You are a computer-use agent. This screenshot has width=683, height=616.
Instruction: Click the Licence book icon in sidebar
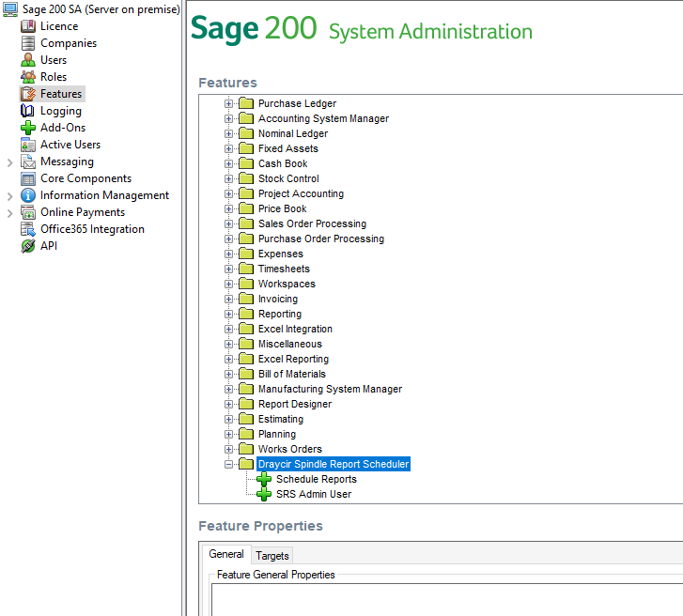coord(28,26)
